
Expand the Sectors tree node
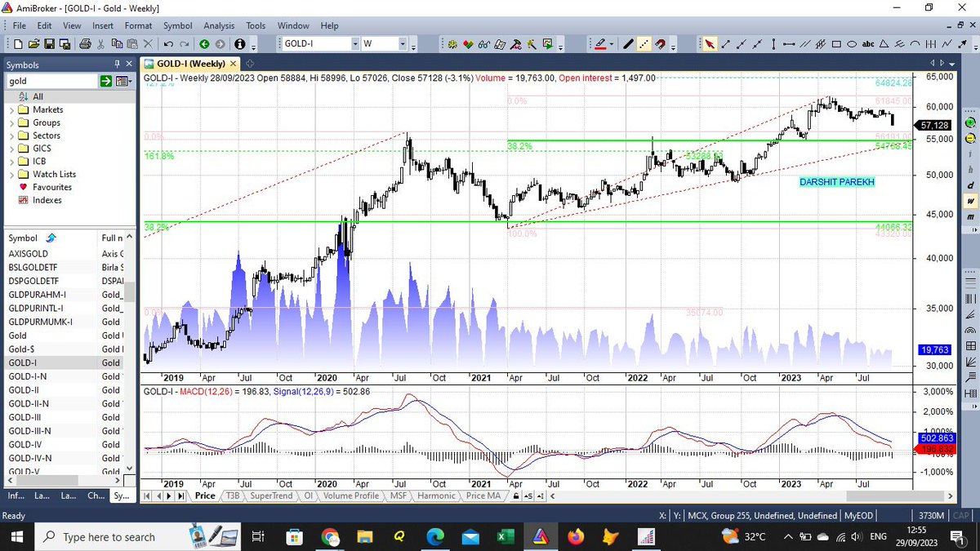coord(11,136)
